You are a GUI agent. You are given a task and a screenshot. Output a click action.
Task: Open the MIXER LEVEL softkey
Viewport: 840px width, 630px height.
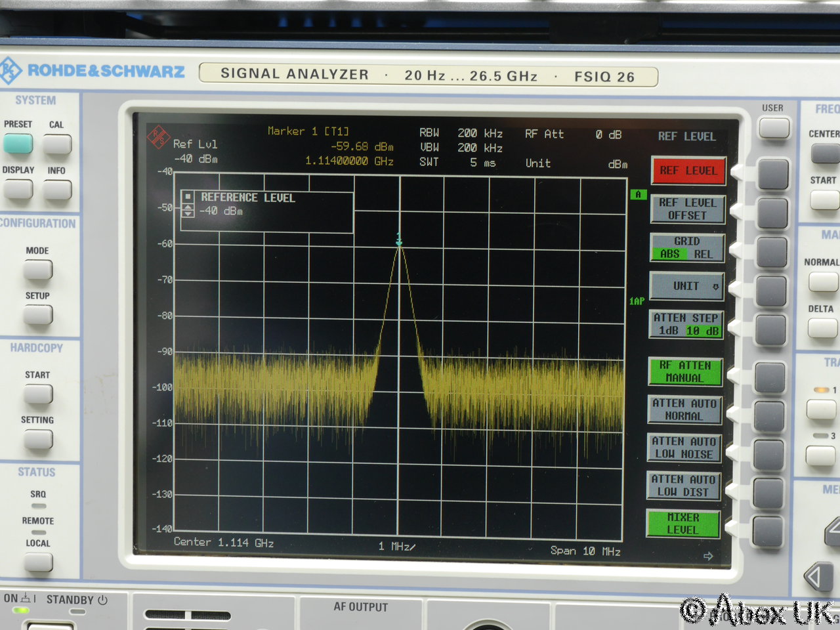coord(683,524)
